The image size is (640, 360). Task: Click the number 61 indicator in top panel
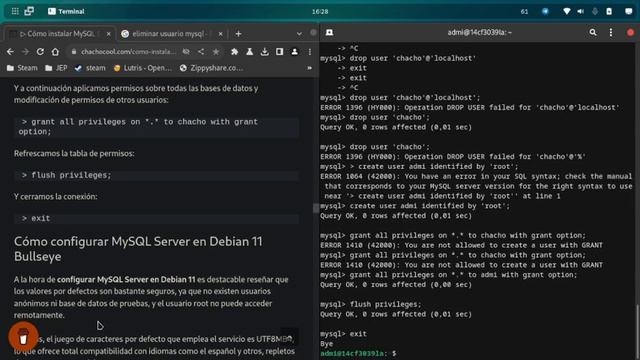tap(524, 11)
